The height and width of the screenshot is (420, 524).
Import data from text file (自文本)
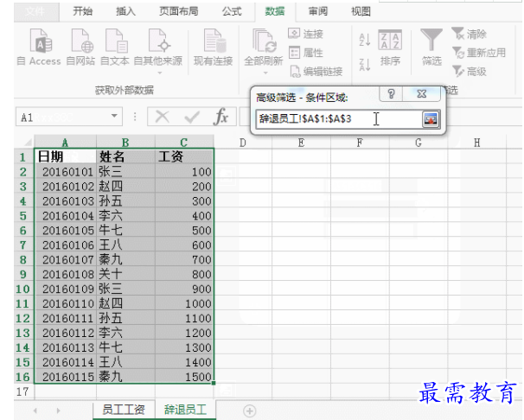[115, 47]
